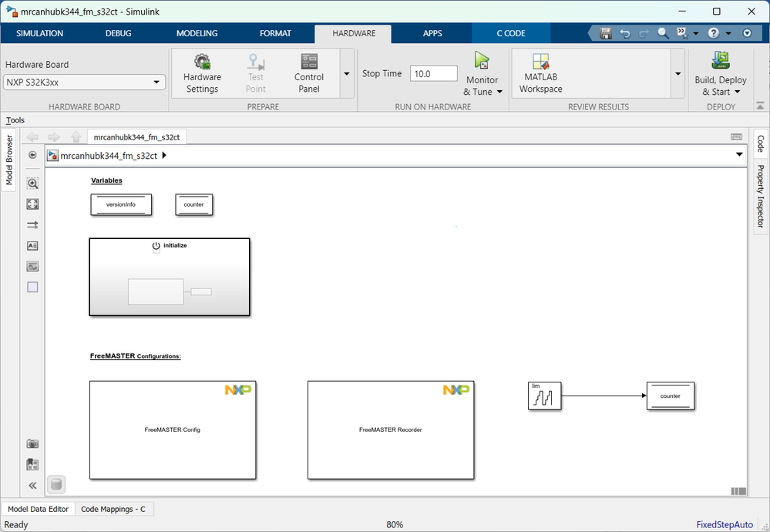Open the Model Data Editor tab
This screenshot has width=770, height=532.
[x=39, y=509]
